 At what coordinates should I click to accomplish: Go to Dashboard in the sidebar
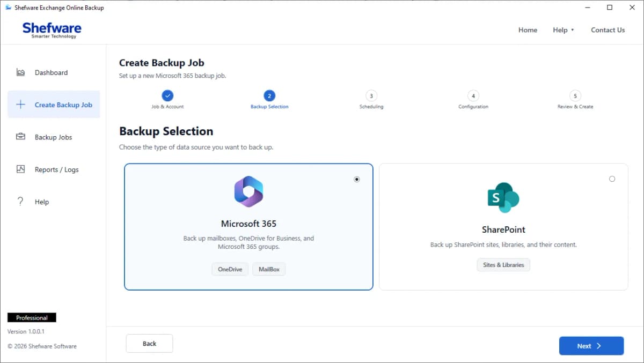(x=54, y=72)
